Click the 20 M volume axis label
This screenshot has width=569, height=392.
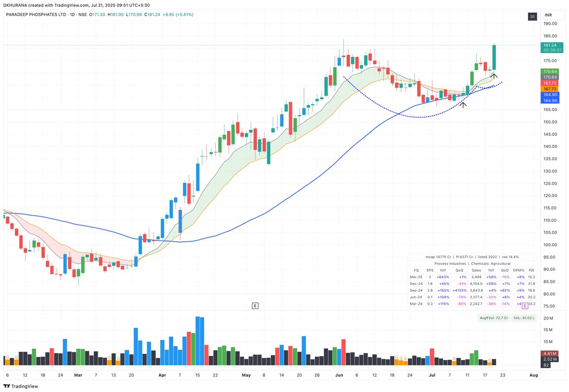548,318
